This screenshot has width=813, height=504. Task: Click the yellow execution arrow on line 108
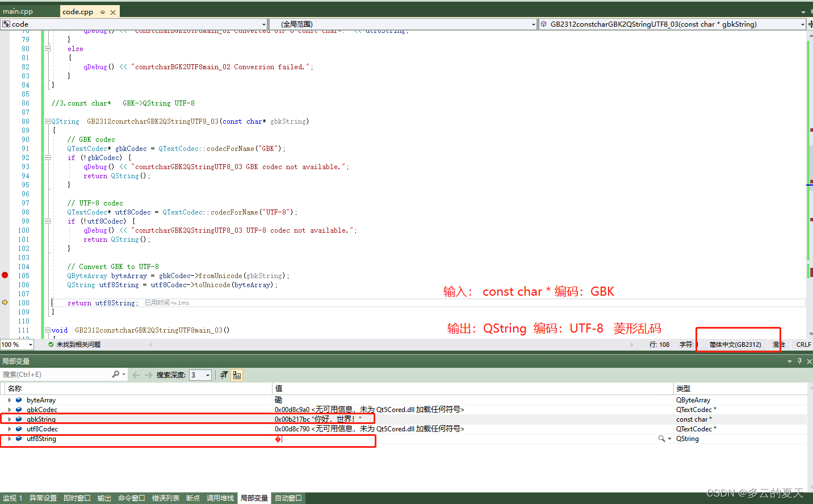pos(5,303)
